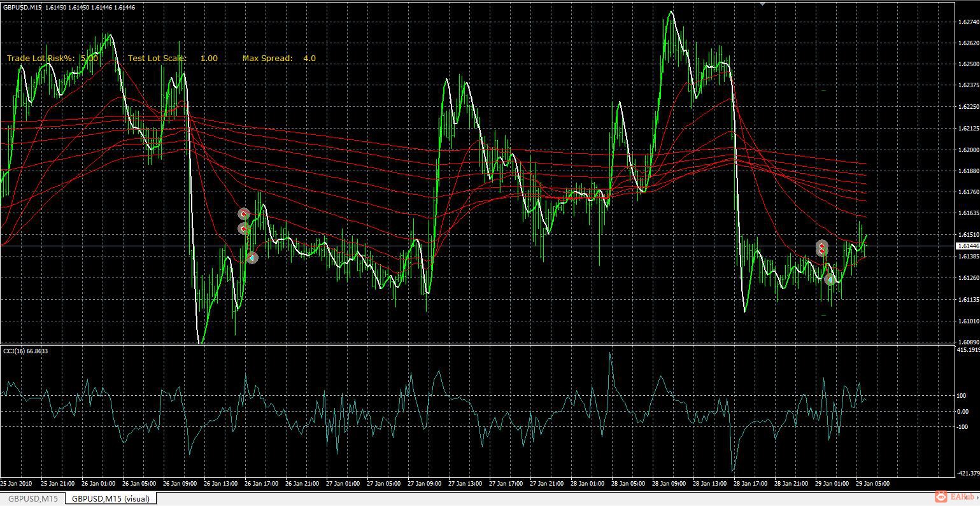Viewport: 980px width, 506px height.
Task: Click the 1.61760 price axis label
Action: [x=968, y=192]
